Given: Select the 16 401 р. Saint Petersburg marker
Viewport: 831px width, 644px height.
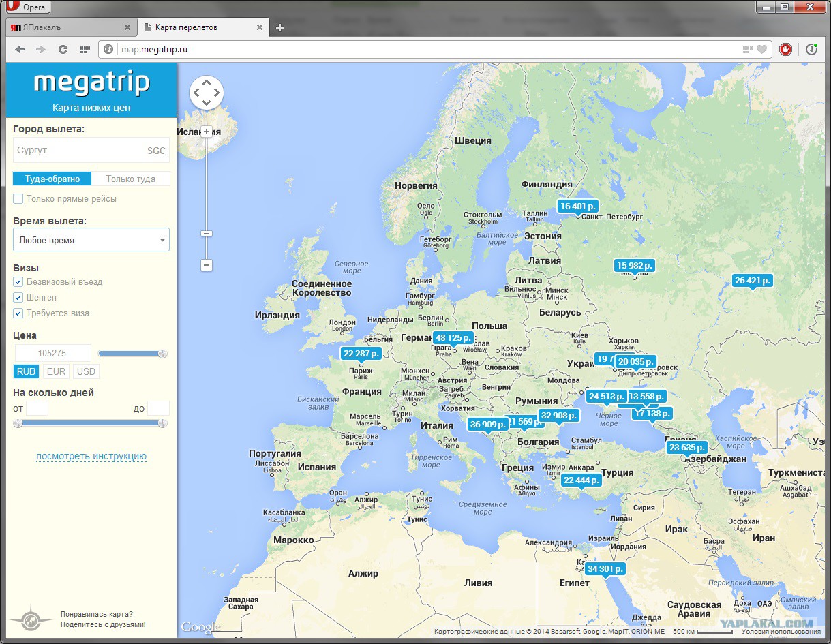Looking at the screenshot, I should click(578, 206).
